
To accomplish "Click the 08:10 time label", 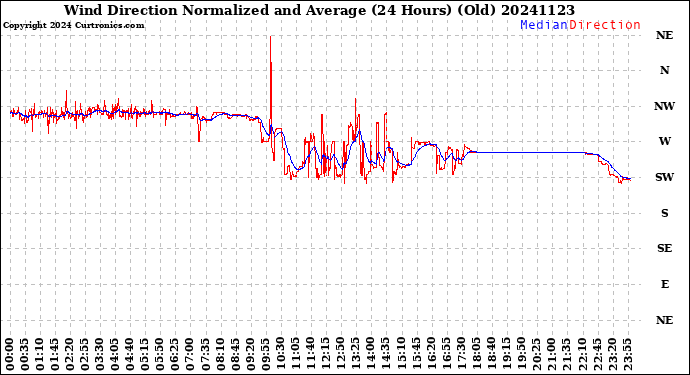I will pyautogui.click(x=220, y=354).
